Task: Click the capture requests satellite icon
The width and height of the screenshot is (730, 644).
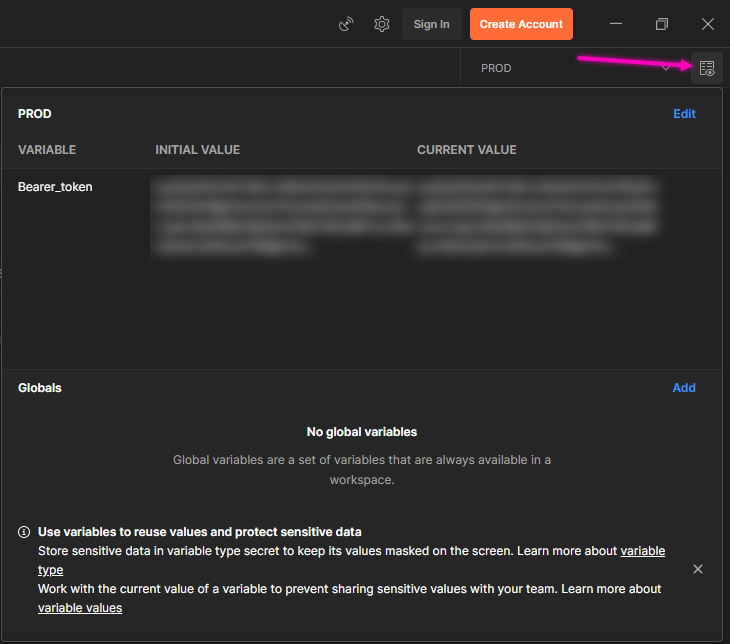Action: click(347, 24)
